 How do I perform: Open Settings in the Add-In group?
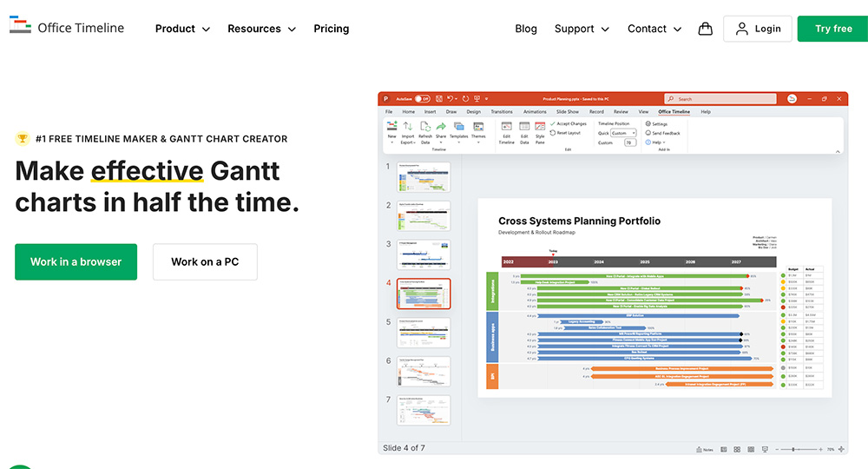coord(656,124)
